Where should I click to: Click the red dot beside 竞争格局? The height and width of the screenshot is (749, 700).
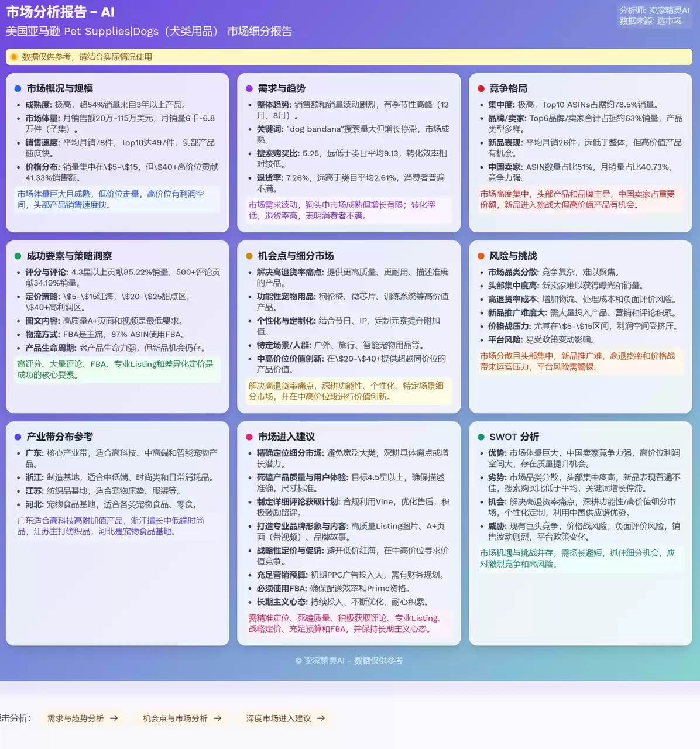[x=481, y=89]
